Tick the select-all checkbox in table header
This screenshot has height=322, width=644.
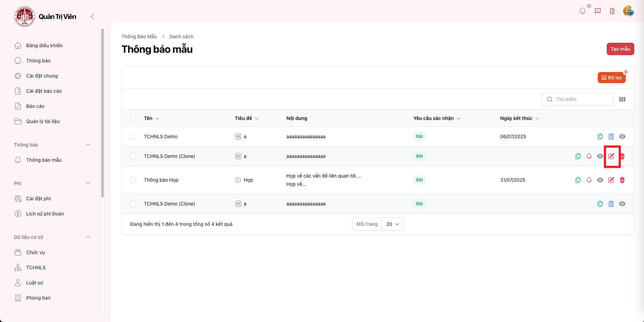click(x=133, y=118)
